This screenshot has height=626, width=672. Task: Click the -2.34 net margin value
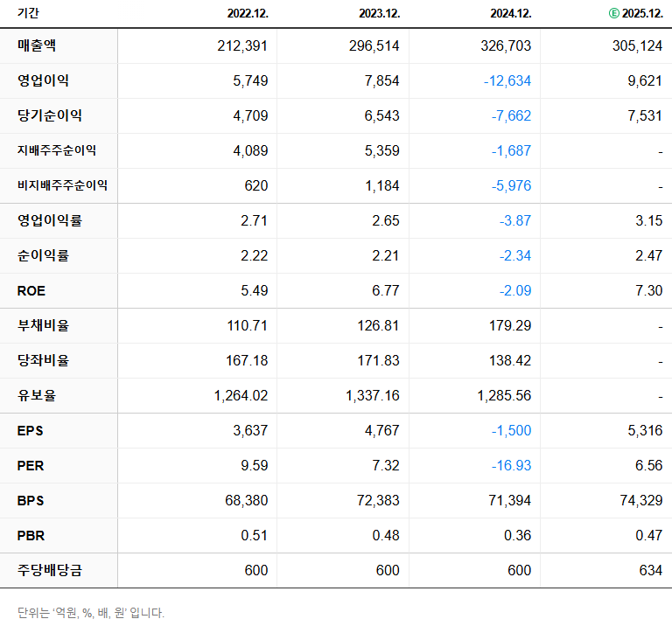[515, 255]
